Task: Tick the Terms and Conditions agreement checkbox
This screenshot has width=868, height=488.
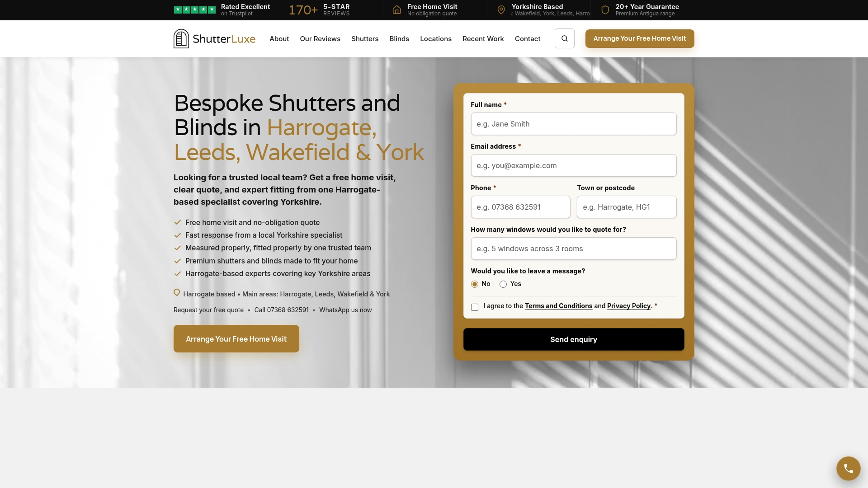Action: (x=474, y=307)
